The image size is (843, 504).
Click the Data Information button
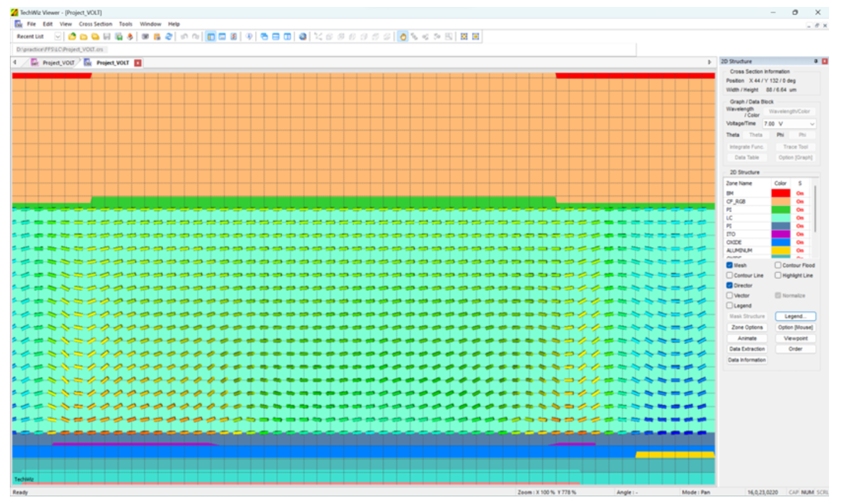coord(747,360)
